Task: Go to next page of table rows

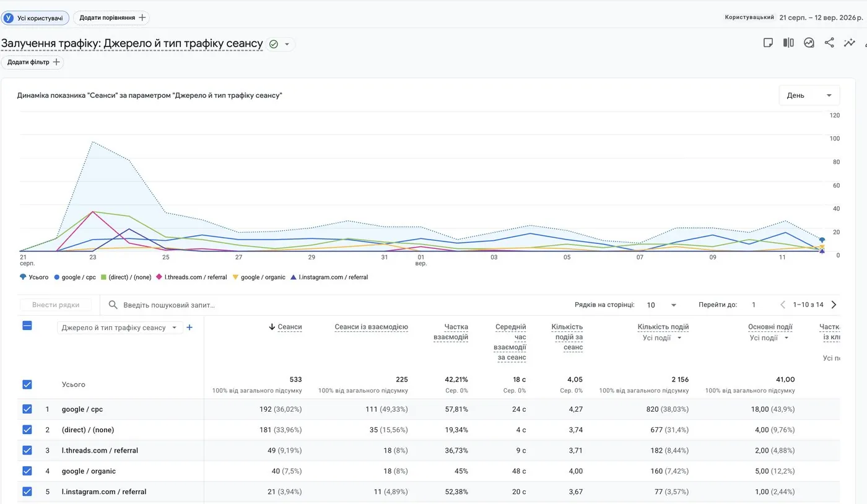Action: click(834, 305)
